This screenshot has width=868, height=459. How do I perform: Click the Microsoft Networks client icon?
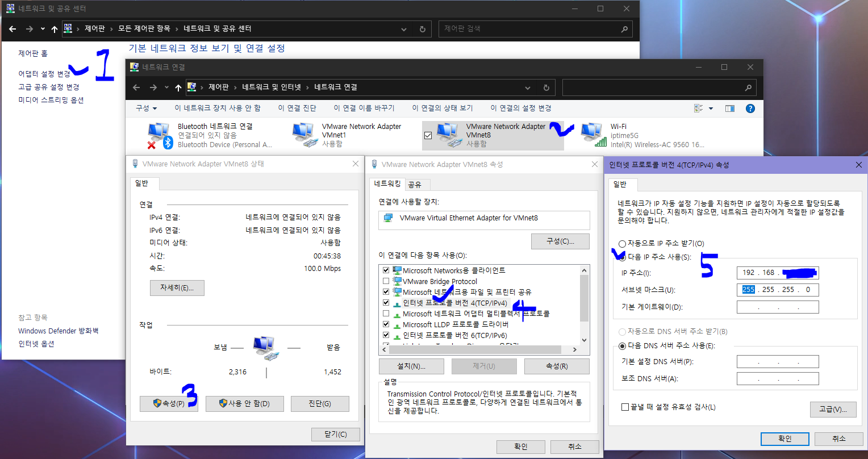tap(397, 270)
